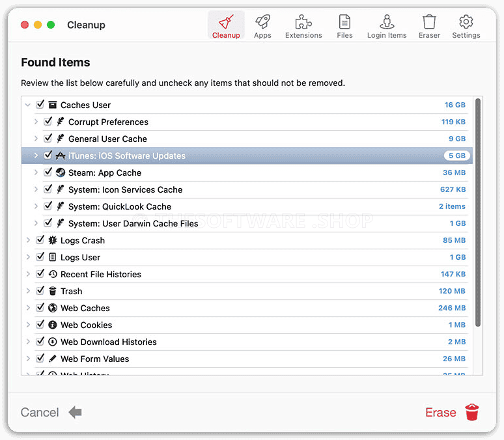Click the 2 items value for QuickLook Cache
This screenshot has width=504, height=440.
click(452, 206)
